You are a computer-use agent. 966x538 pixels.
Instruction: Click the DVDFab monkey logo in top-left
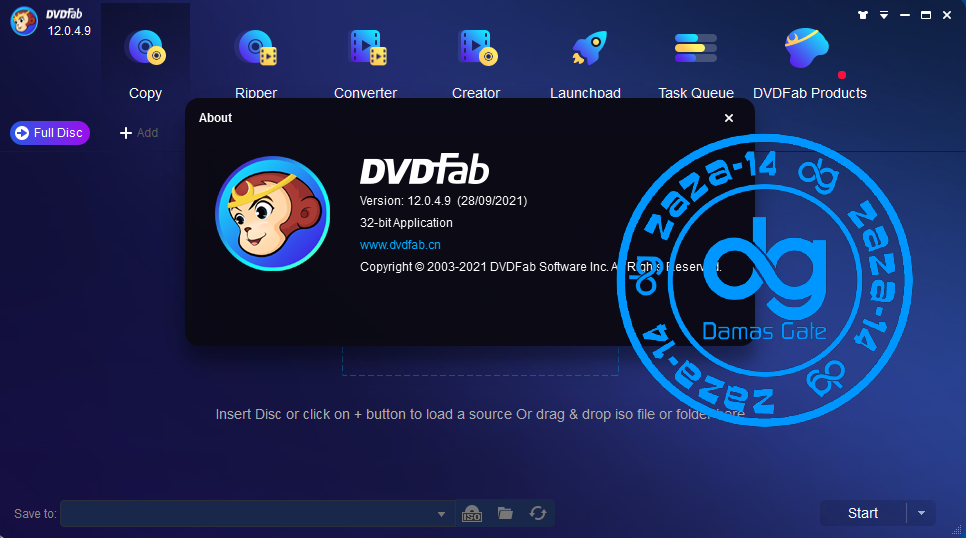coord(24,22)
